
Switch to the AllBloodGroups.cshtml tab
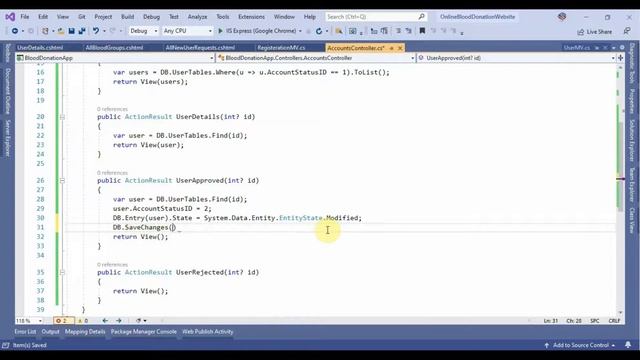point(114,48)
